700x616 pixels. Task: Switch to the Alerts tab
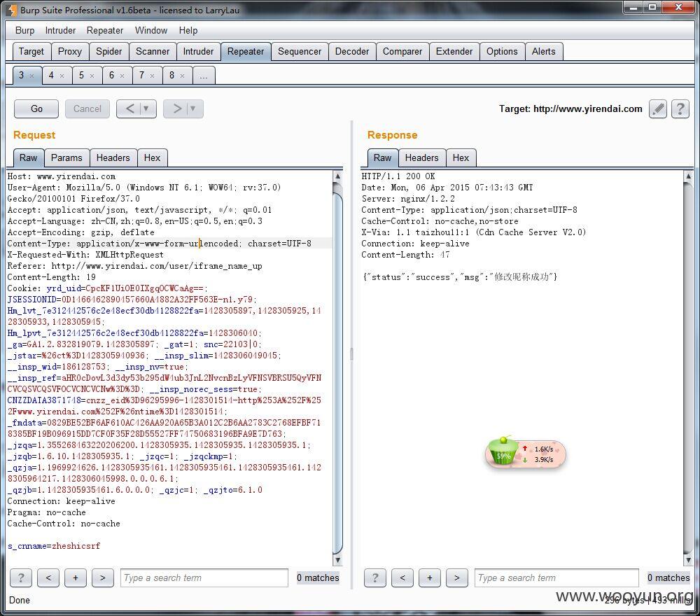click(544, 51)
